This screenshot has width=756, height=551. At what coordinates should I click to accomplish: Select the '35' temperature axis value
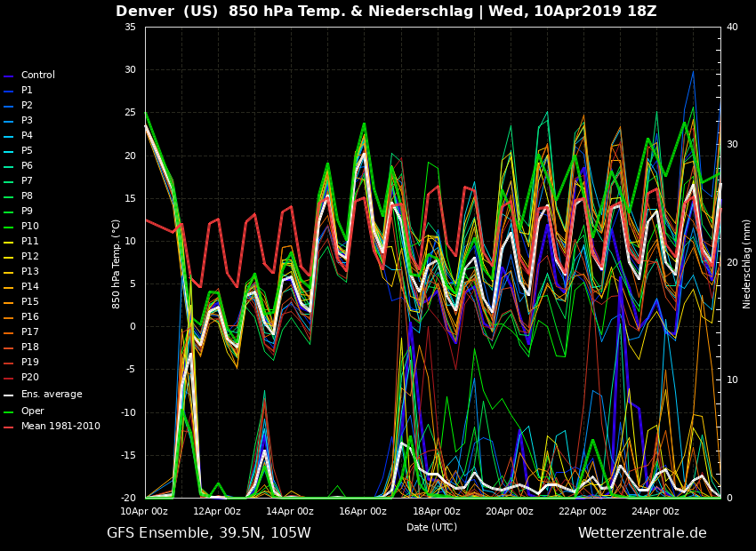coord(130,27)
